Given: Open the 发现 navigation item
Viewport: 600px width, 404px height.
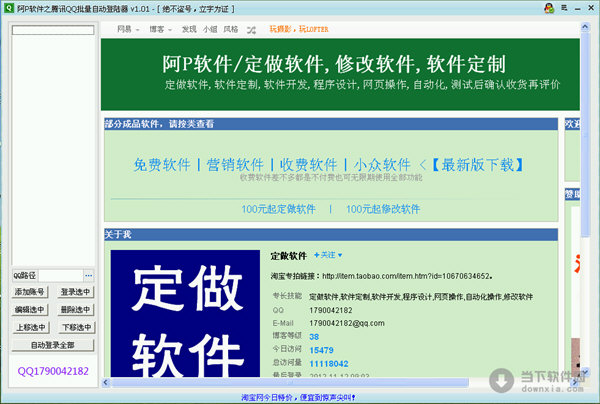Looking at the screenshot, I should tap(189, 29).
